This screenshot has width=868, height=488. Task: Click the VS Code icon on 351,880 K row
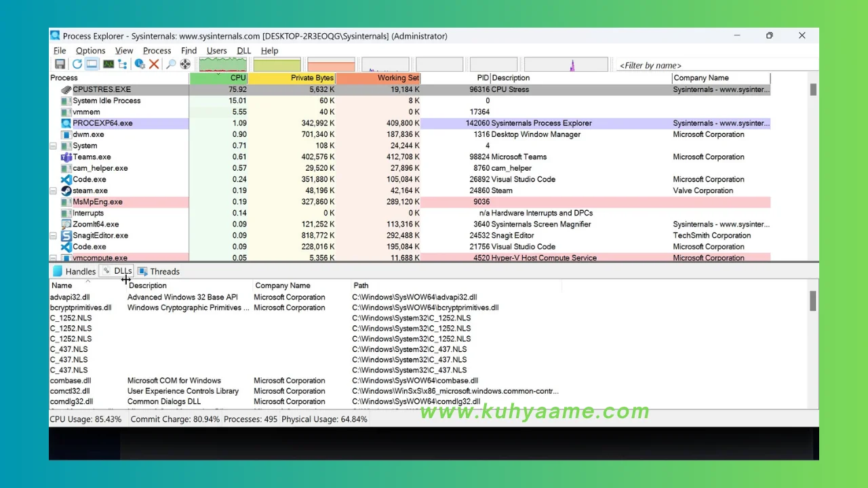click(66, 180)
